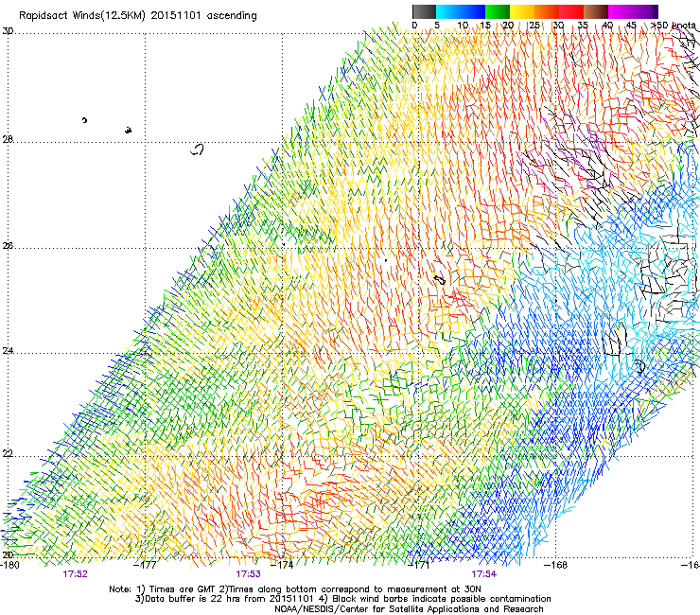Click the red 30-35 knots legend swatch

(571, 11)
